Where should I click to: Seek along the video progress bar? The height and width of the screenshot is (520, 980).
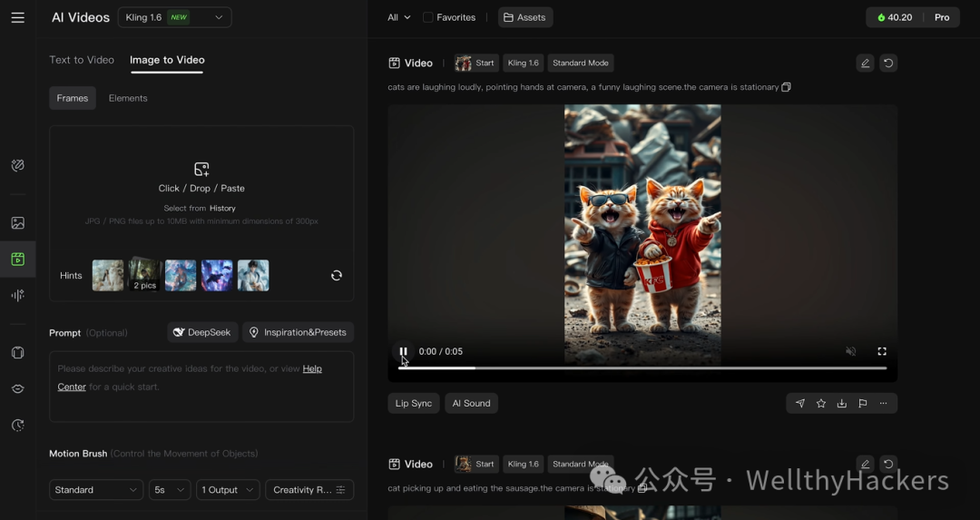click(x=642, y=368)
